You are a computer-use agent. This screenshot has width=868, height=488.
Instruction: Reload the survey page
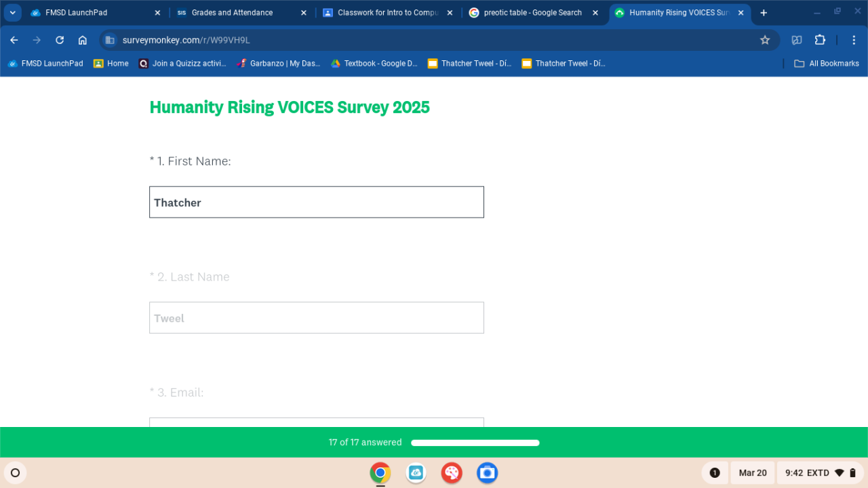[x=60, y=40]
